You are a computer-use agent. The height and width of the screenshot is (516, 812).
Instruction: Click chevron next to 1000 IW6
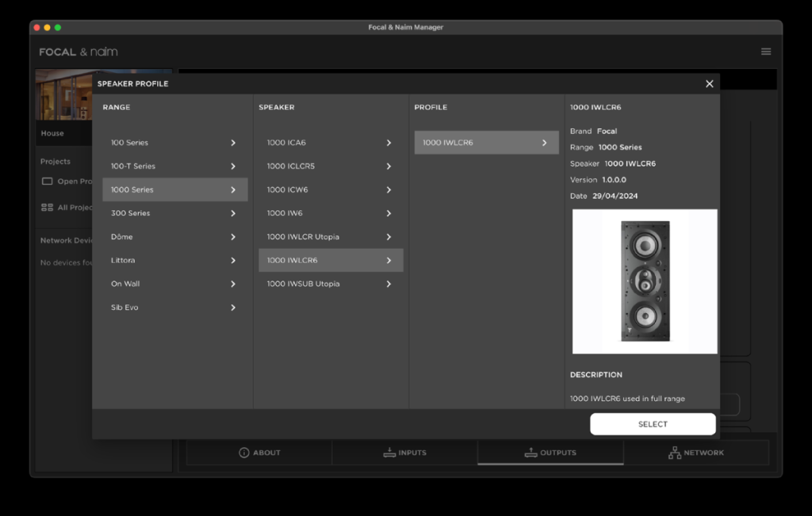[389, 213]
